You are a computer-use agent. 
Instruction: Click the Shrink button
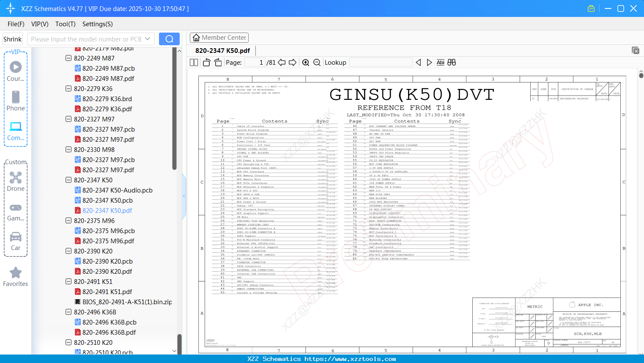[x=13, y=39]
